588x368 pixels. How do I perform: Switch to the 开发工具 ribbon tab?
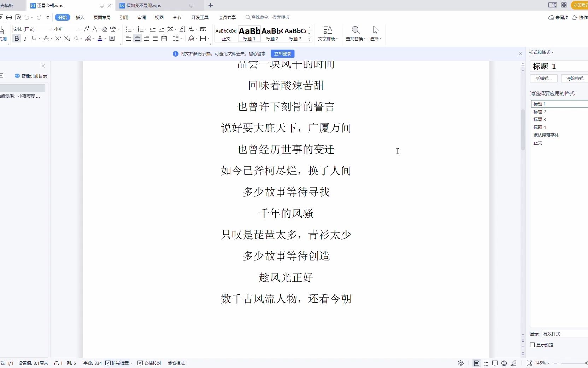coord(200,17)
